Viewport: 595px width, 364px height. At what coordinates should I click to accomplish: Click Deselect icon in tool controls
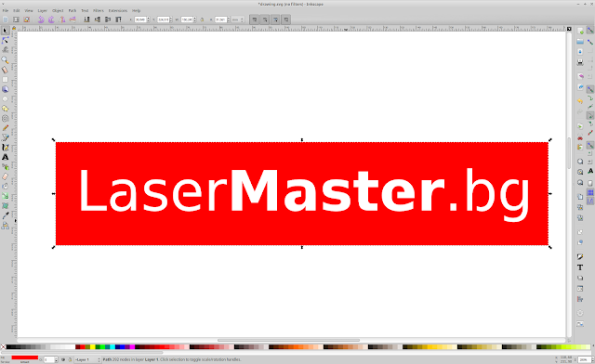click(x=27, y=19)
